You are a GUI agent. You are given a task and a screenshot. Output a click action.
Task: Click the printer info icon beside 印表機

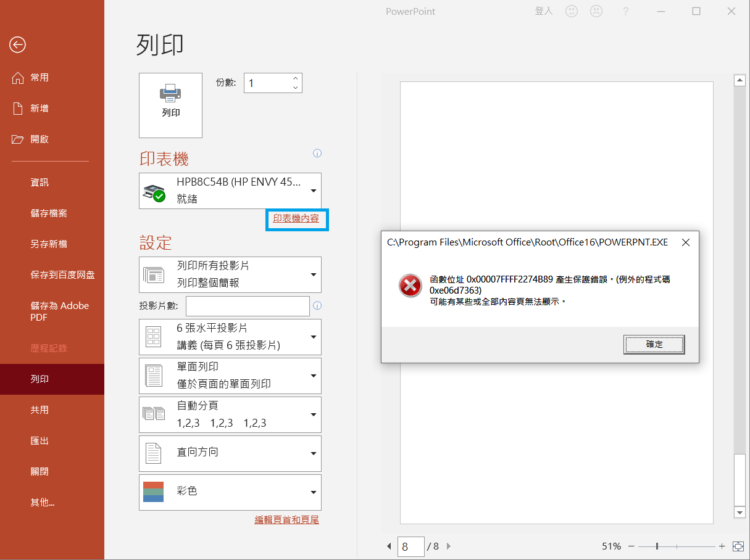pos(317,153)
